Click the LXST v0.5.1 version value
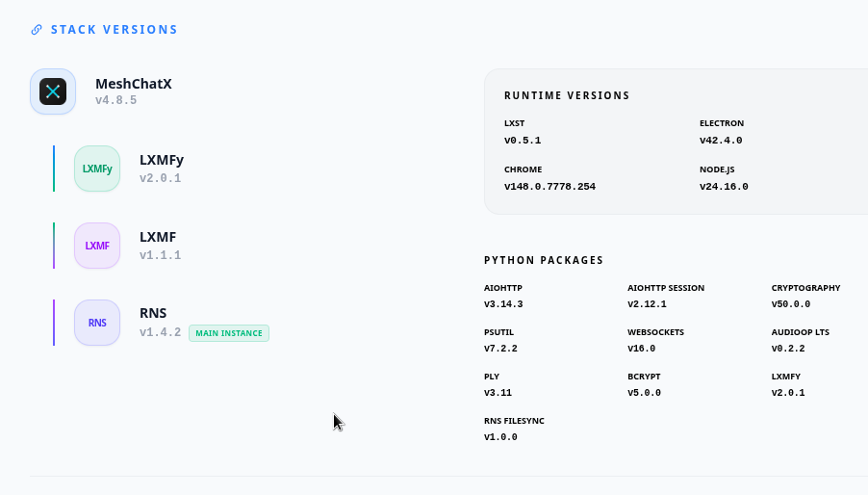Viewport: 868px width, 495px height. point(523,140)
